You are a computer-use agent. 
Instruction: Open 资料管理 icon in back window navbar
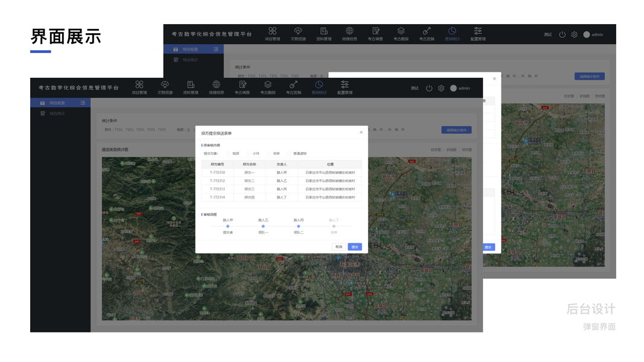tap(324, 31)
